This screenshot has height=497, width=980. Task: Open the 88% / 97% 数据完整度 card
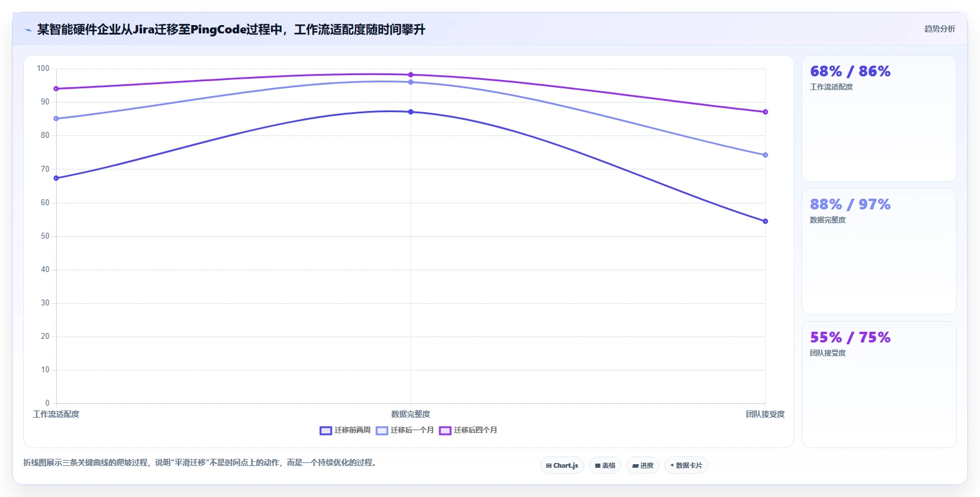(x=879, y=252)
